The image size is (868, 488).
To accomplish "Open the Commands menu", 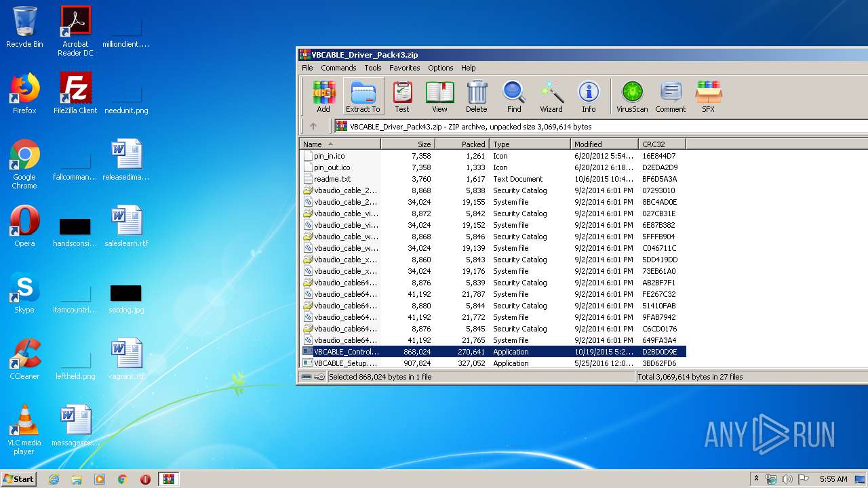I will coord(338,68).
